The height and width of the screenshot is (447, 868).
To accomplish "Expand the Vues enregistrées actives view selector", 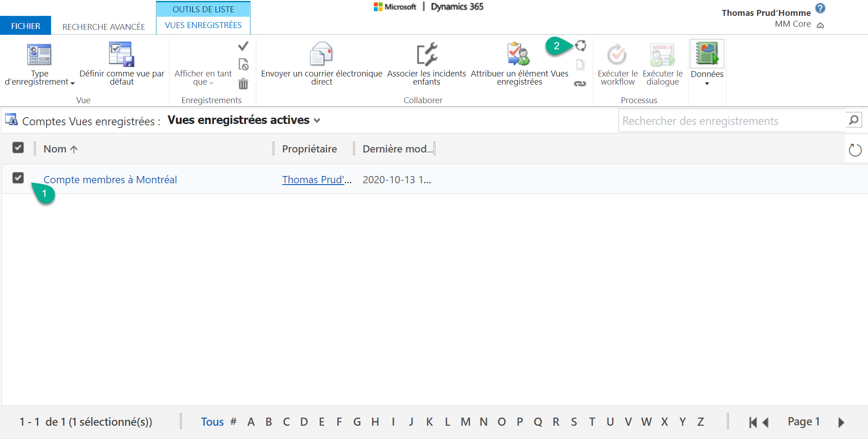I will point(317,120).
